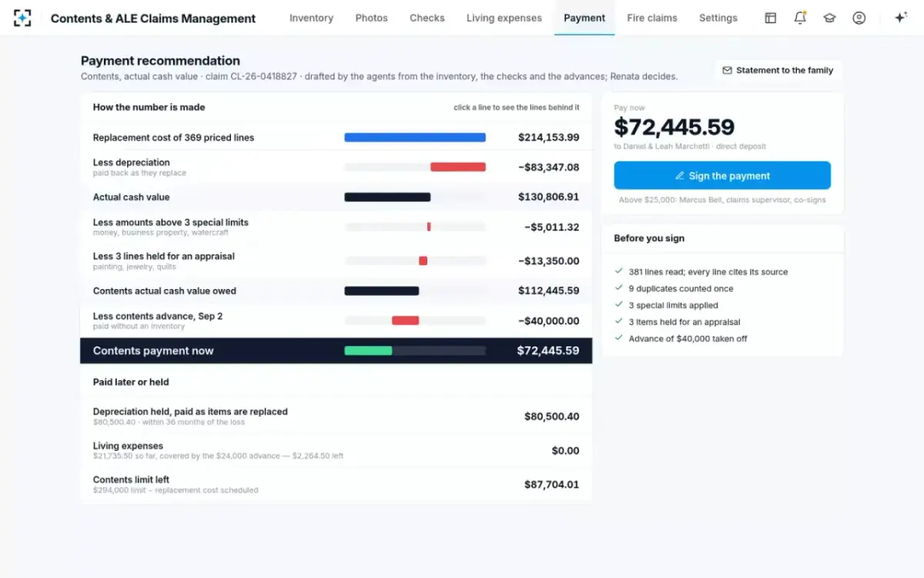Click the Payment recommendation heading
The width and height of the screenshot is (924, 578).
(160, 61)
